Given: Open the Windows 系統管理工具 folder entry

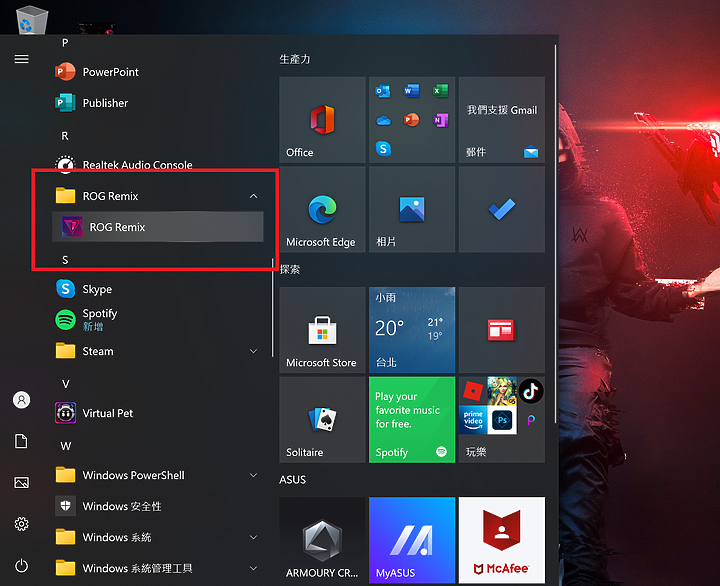Looking at the screenshot, I should [x=158, y=568].
